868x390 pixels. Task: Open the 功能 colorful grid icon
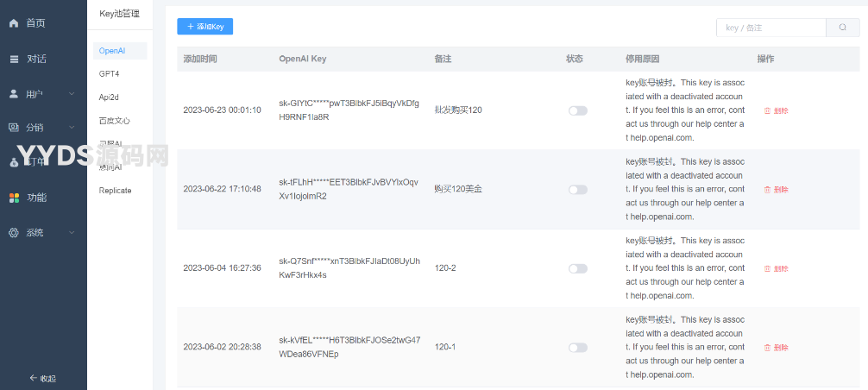pyautogui.click(x=14, y=198)
